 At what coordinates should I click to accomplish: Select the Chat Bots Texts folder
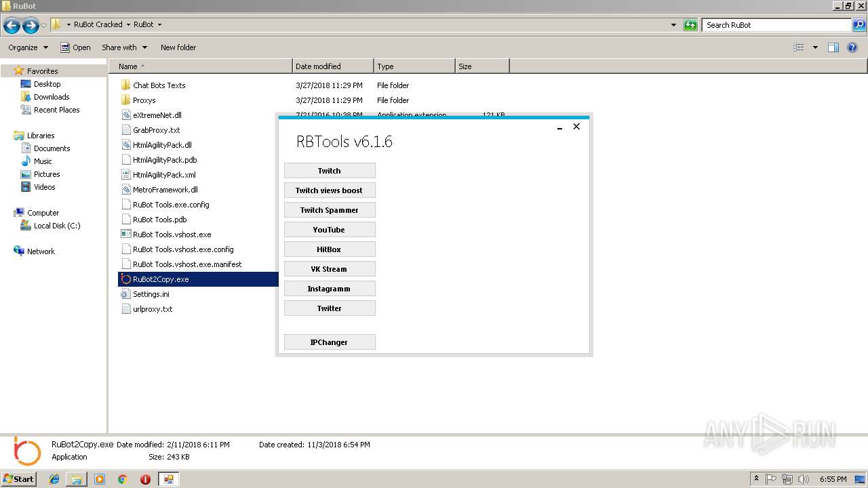[159, 85]
